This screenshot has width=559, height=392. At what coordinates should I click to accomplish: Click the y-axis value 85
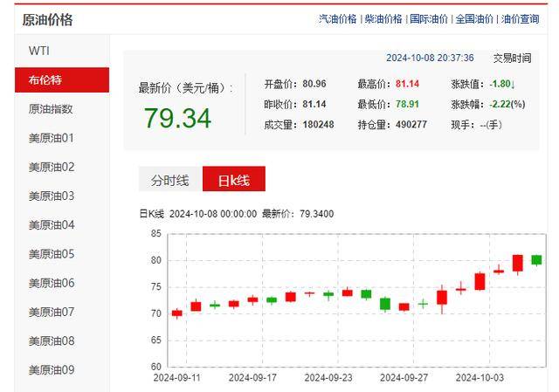[x=156, y=234]
